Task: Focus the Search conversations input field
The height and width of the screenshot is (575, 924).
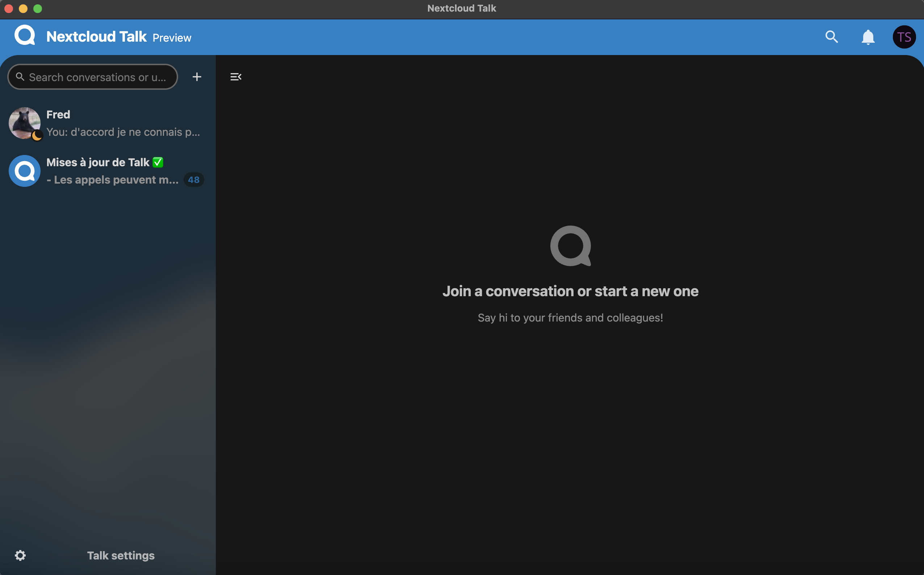Action: click(x=97, y=77)
